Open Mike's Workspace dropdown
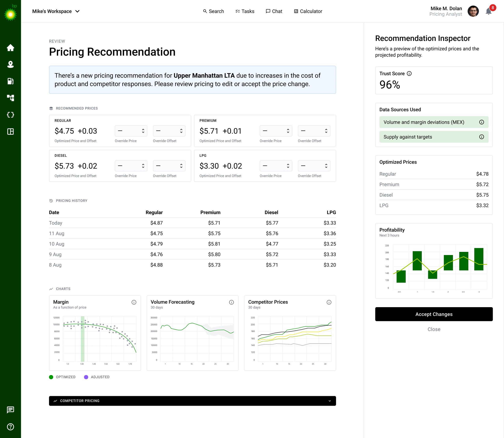 (56, 11)
